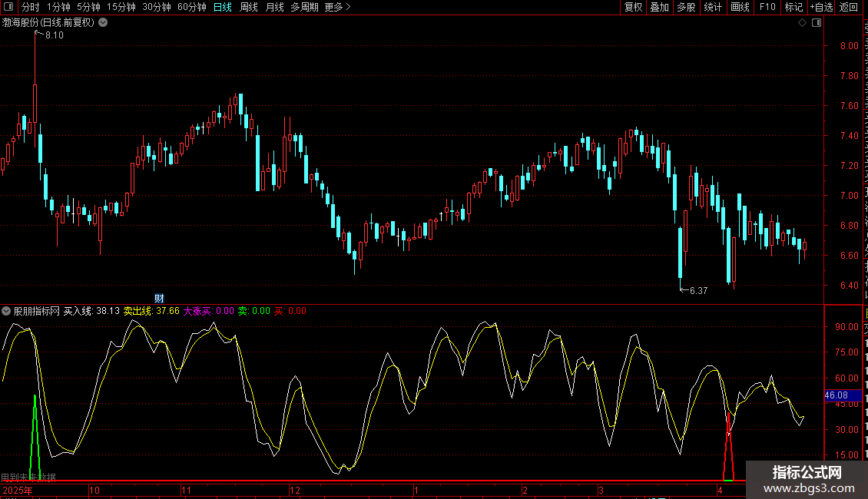Select the 日线 daily chart tab
This screenshot has width=868, height=499.
click(223, 7)
